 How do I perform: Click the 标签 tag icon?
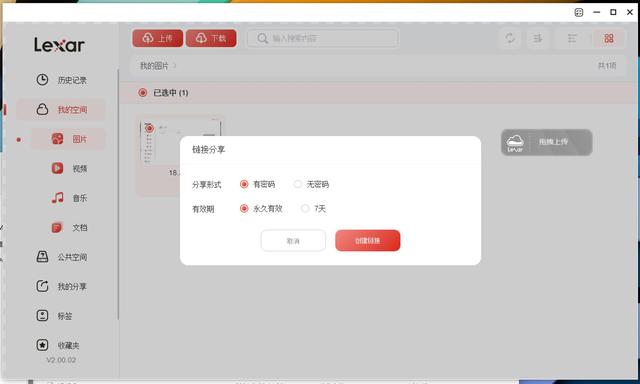(42, 315)
